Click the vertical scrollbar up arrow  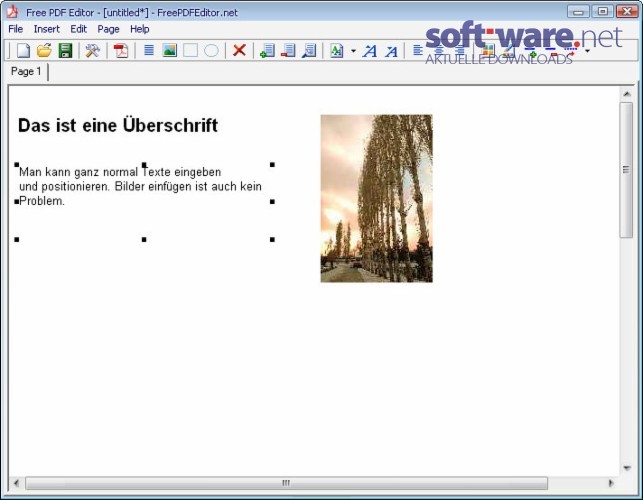[627, 94]
